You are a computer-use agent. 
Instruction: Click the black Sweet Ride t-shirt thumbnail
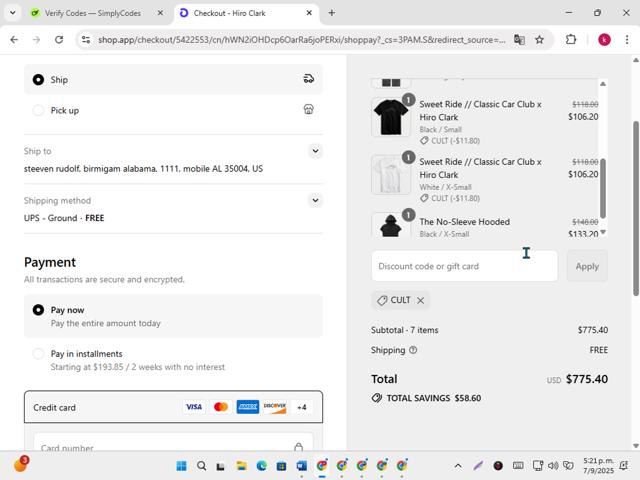click(391, 117)
